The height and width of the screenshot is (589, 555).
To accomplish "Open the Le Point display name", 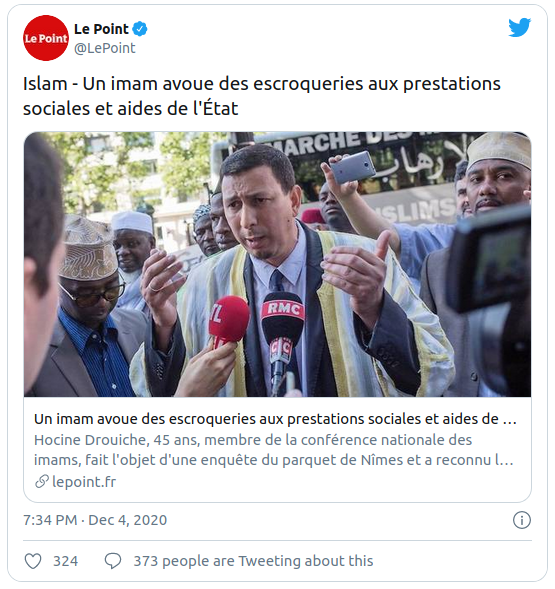I will [101, 29].
